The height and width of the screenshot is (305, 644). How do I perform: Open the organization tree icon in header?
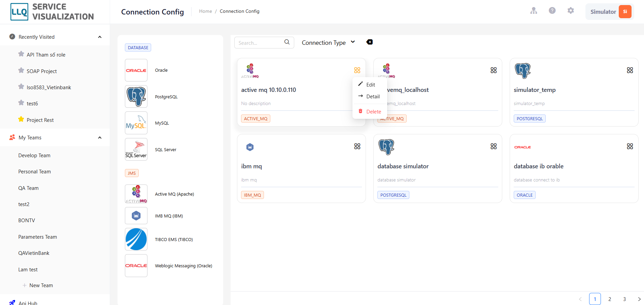534,11
